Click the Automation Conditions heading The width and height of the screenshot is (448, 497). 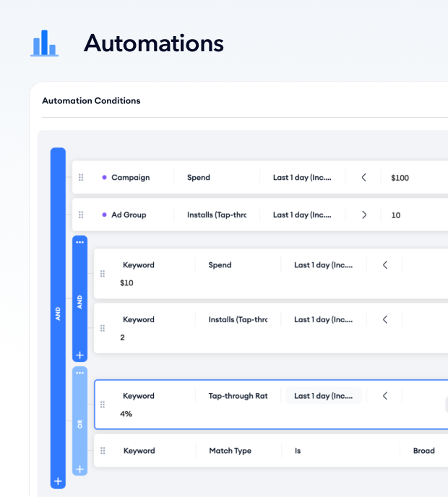pyautogui.click(x=91, y=101)
